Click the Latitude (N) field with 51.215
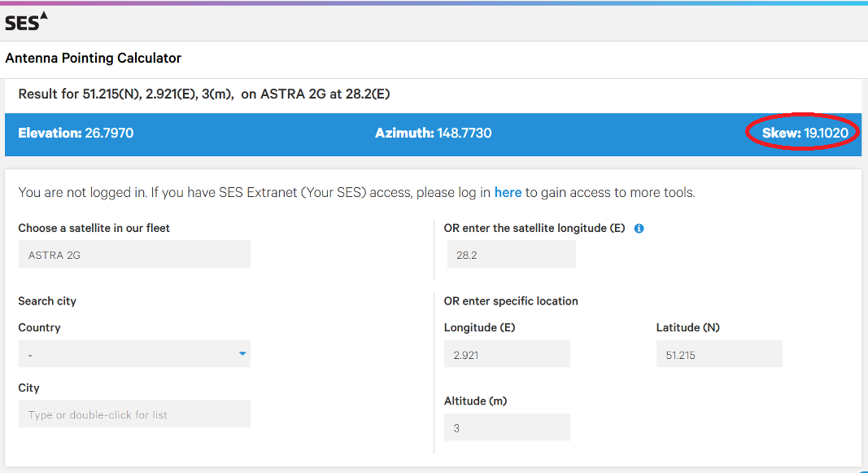Screen dimensions: 868x473 click(x=719, y=354)
